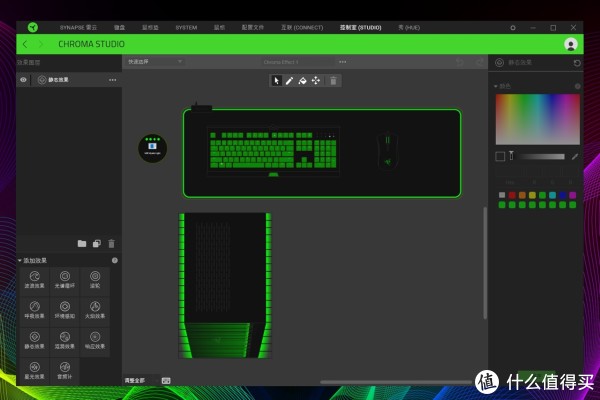Open the 快速选择 quick select dropdown
The height and width of the screenshot is (400, 600).
pos(155,62)
